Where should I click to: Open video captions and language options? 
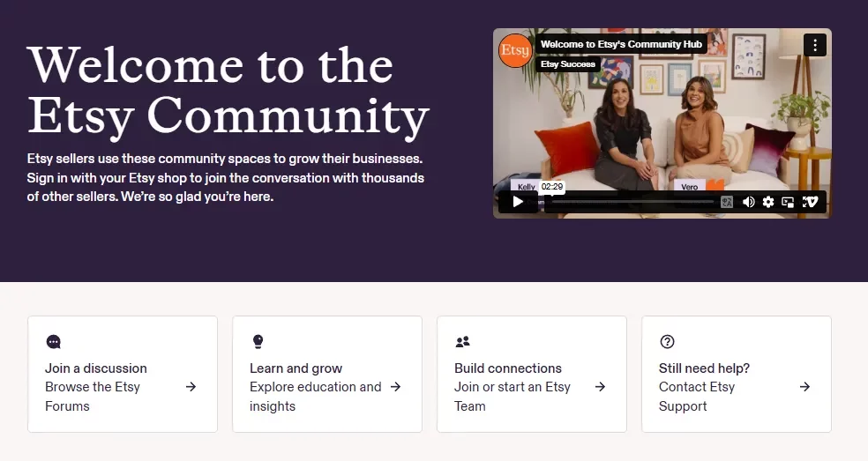(727, 202)
